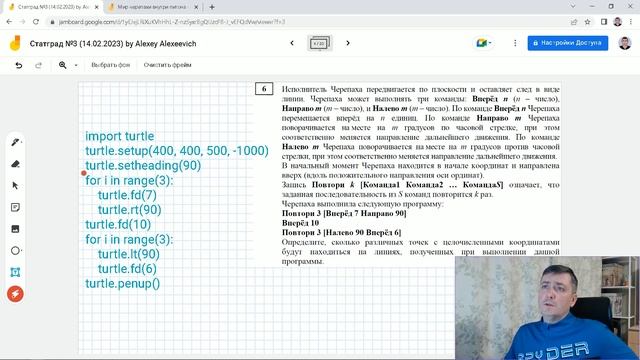Go to the previous frame
Image resolution: width=640 pixels, height=360 pixels.
[292, 43]
